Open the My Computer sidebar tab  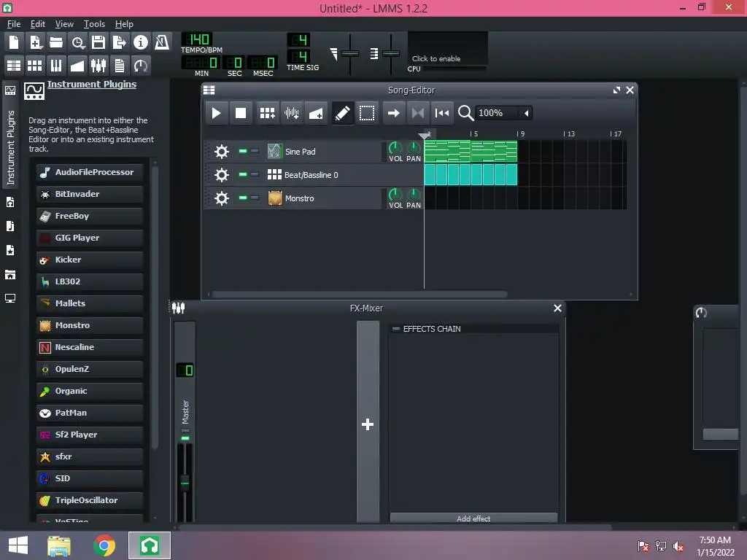point(10,298)
